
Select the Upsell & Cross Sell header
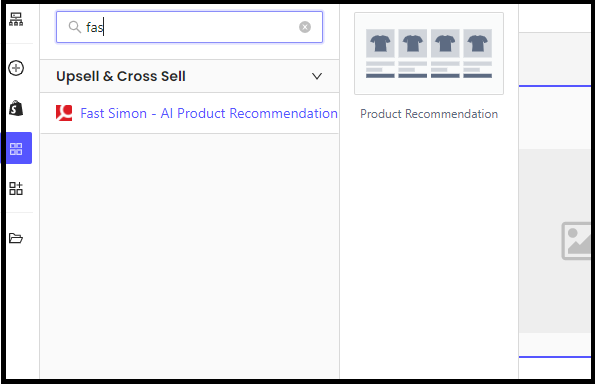[189, 76]
